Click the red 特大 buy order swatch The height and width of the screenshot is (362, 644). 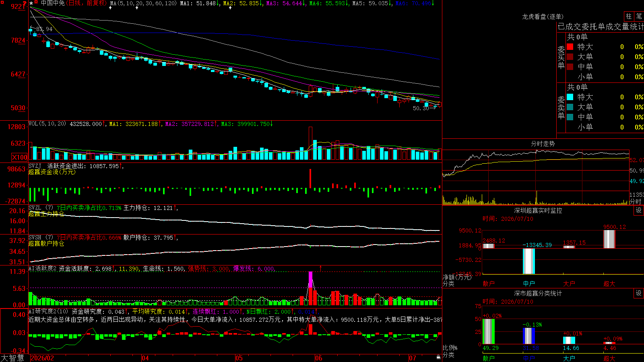[x=570, y=47]
